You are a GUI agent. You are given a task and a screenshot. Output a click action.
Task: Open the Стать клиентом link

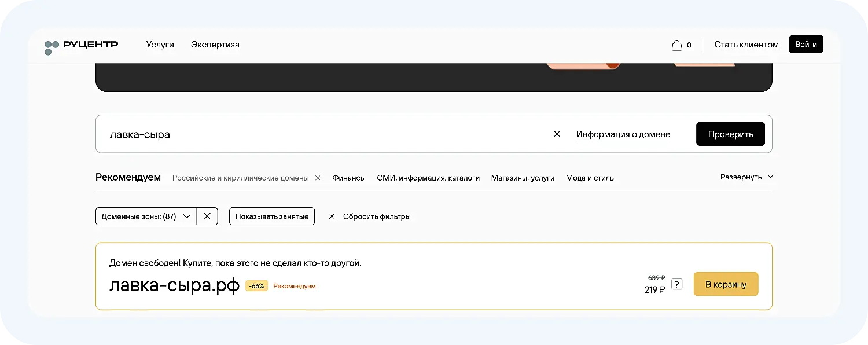coord(746,45)
